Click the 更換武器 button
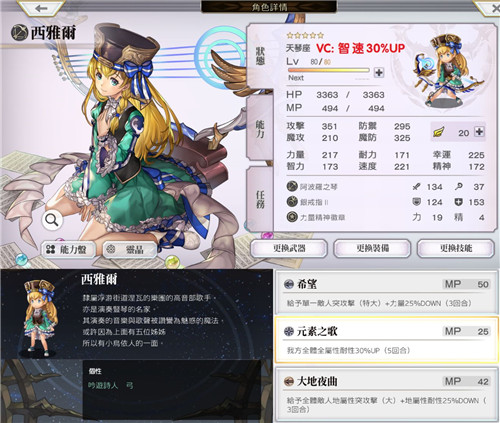 pos(289,248)
